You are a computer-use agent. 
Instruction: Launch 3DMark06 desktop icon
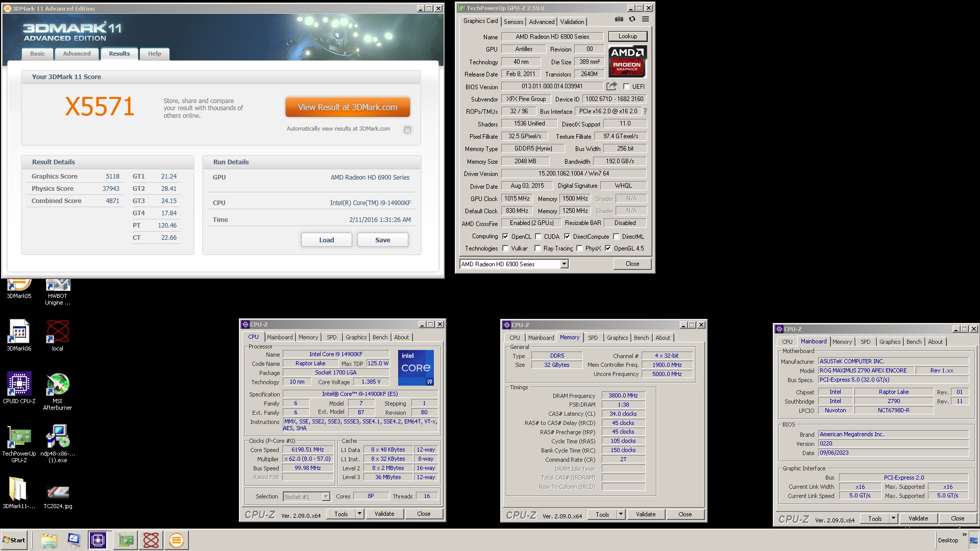(19, 335)
